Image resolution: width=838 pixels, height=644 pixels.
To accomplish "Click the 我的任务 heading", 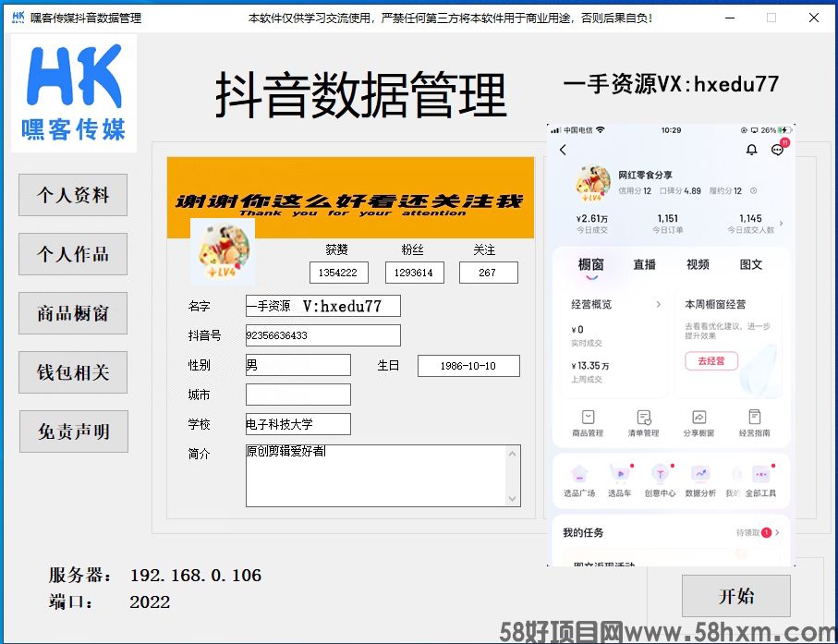I will pyautogui.click(x=583, y=533).
